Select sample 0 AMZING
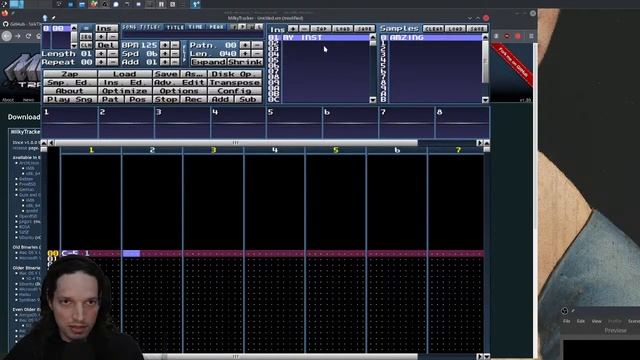 tap(431, 38)
